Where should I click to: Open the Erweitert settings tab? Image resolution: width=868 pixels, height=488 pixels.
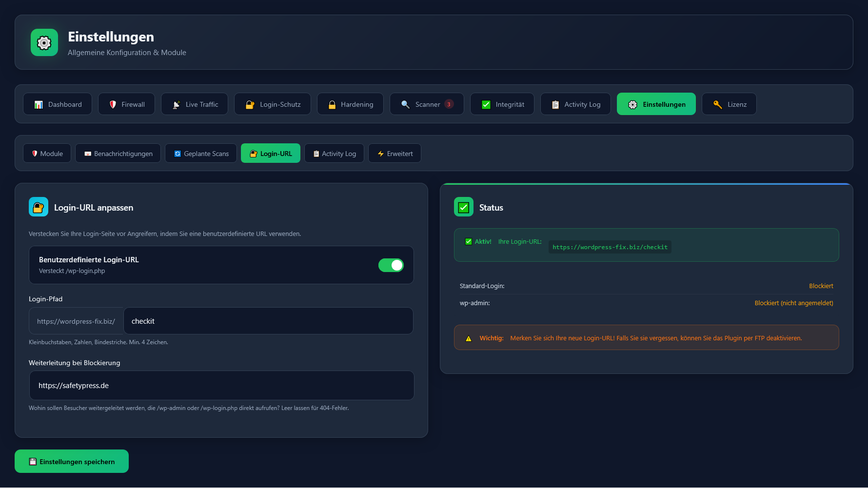tap(395, 153)
